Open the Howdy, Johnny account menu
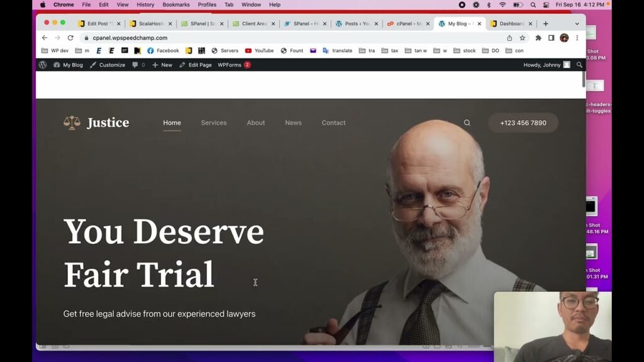Image resolution: width=644 pixels, height=362 pixels. point(546,65)
